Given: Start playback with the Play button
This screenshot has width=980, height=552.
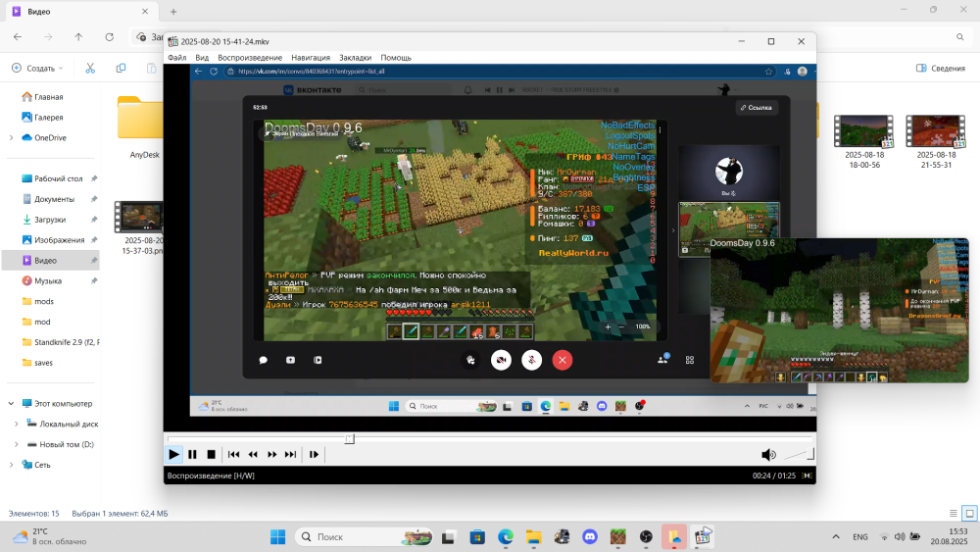Looking at the screenshot, I should coord(173,455).
